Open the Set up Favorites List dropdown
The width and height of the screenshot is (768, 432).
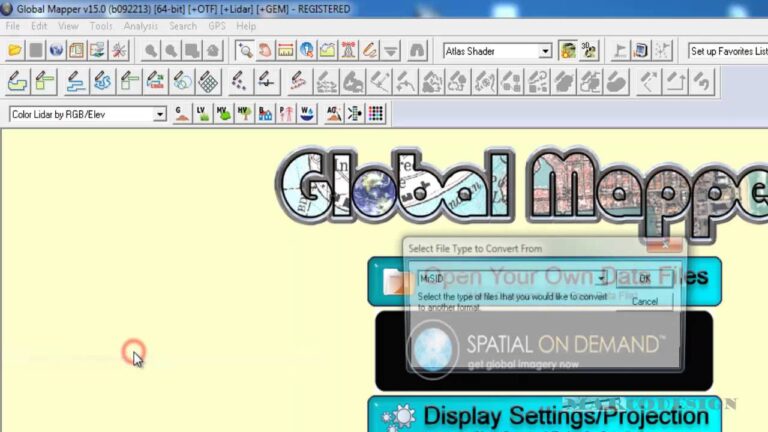727,51
